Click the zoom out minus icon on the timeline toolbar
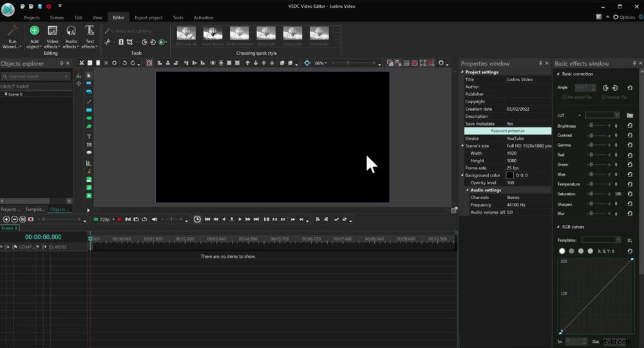 (14, 219)
